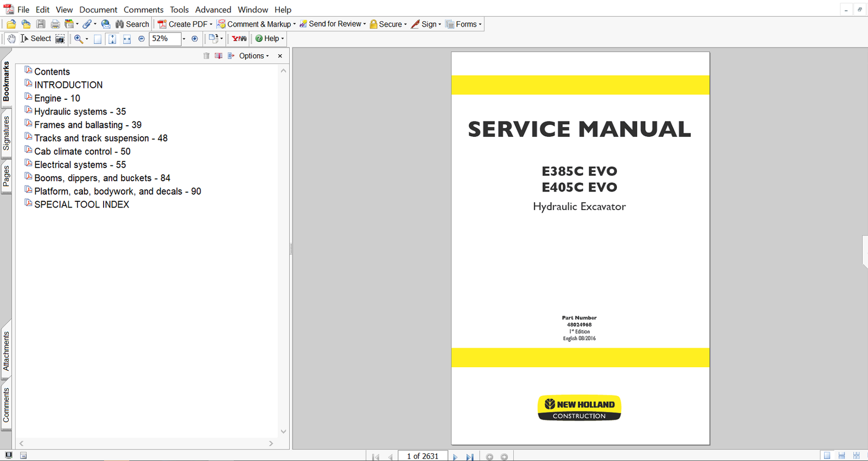This screenshot has height=461, width=868.
Task: Click the Snapshot camera tool
Action: coord(60,39)
